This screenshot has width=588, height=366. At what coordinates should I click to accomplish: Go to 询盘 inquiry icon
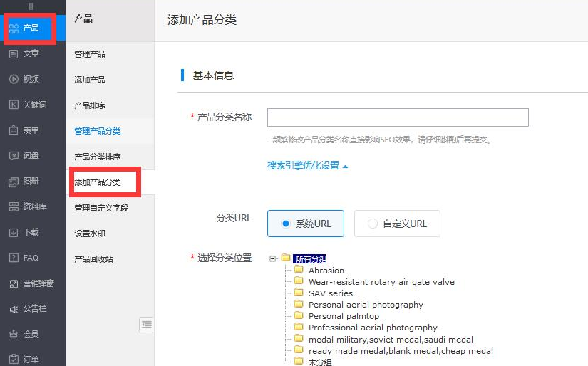point(14,155)
